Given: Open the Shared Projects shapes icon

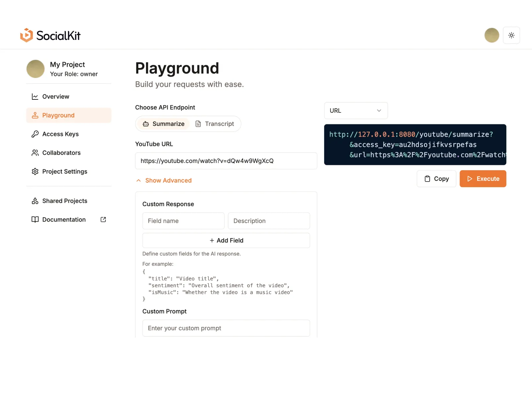Looking at the screenshot, I should 35,201.
